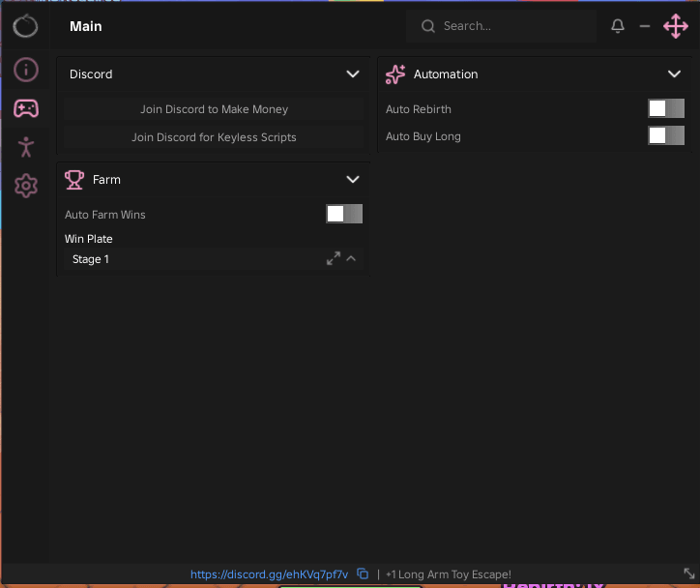Click the search magnifier icon
The width and height of the screenshot is (700, 588).
[x=427, y=26]
